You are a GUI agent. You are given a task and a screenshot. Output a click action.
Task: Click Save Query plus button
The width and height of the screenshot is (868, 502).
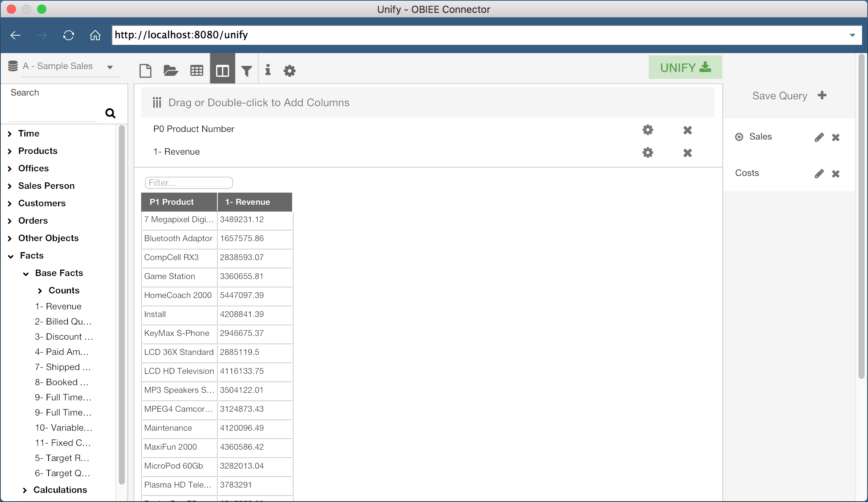(x=822, y=95)
